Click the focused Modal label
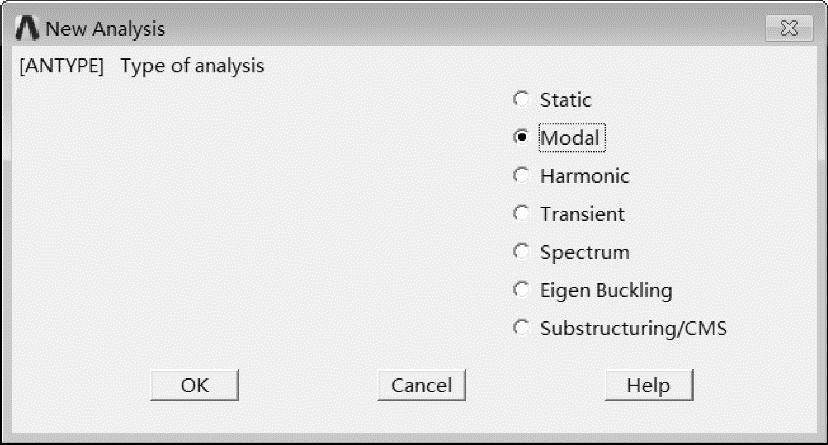This screenshot has height=445, width=828. 572,138
